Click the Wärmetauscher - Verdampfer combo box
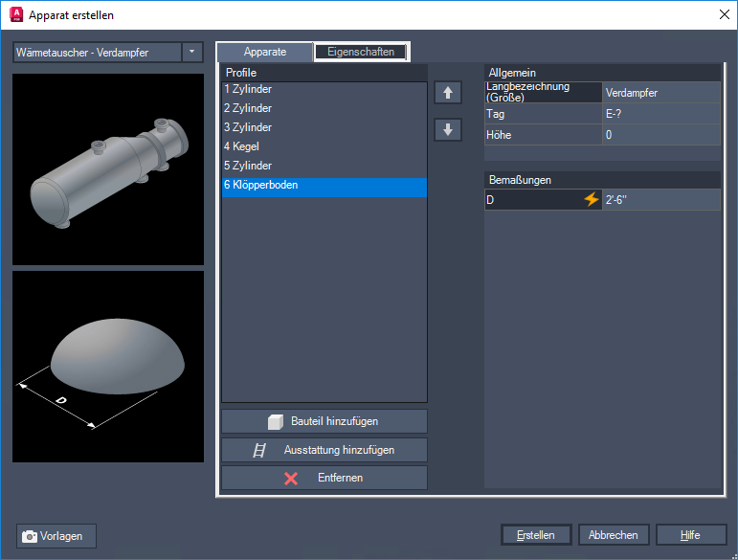 pyautogui.click(x=108, y=53)
